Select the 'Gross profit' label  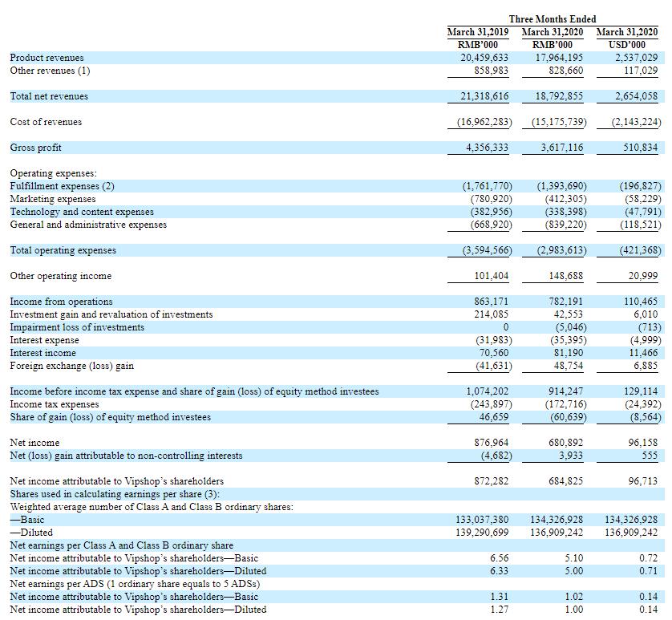click(x=35, y=148)
